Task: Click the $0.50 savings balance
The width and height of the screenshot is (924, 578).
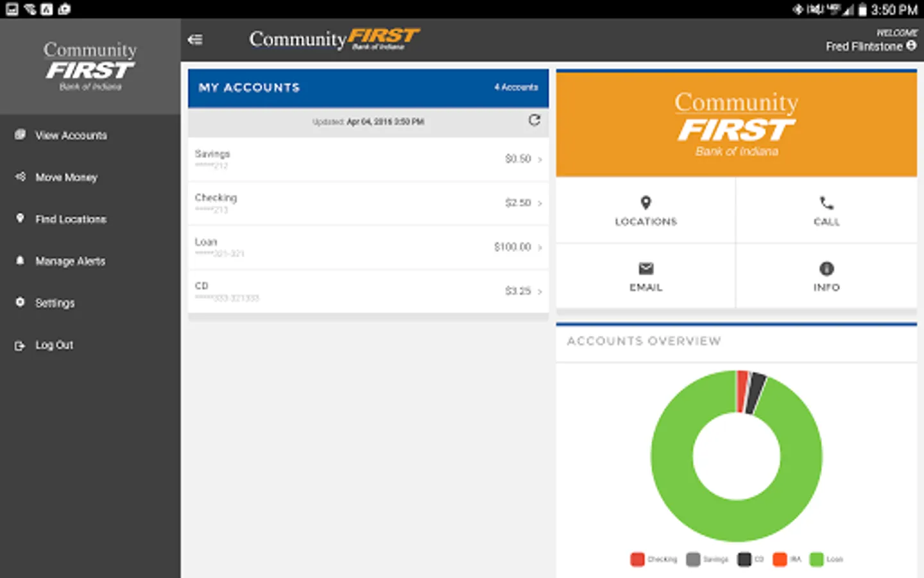Action: pyautogui.click(x=518, y=159)
